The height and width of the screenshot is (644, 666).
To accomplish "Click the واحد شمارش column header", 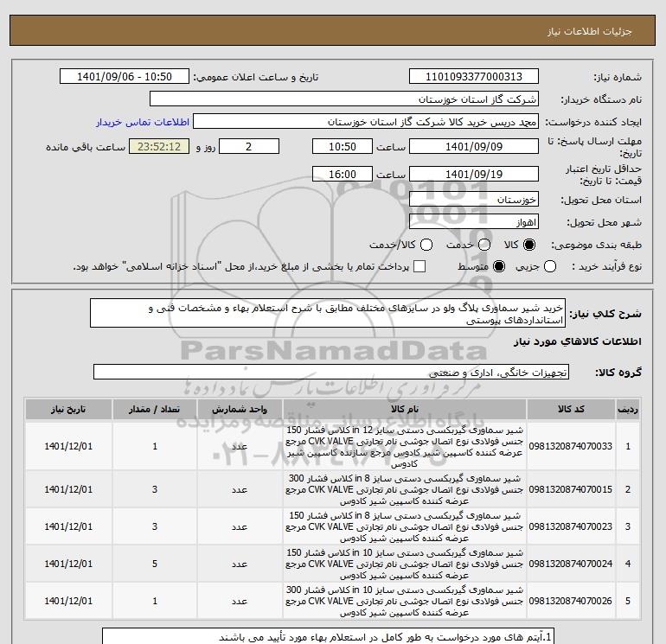I will pos(240,409).
